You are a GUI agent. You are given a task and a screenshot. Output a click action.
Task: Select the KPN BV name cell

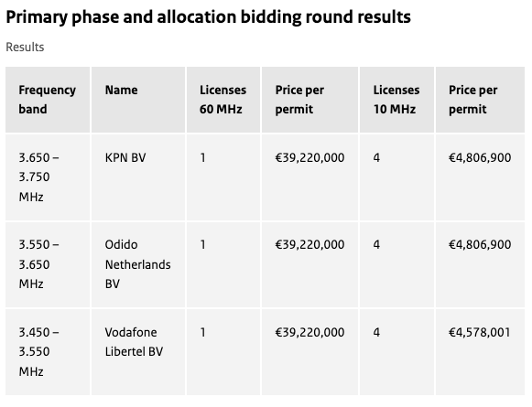point(138,177)
